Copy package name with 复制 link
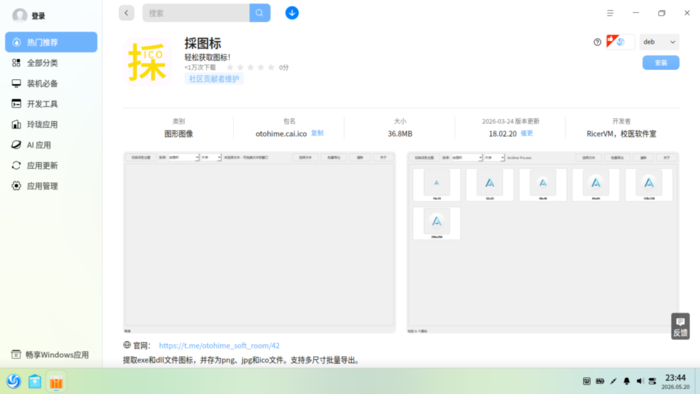Image resolution: width=700 pixels, height=394 pixels. click(317, 133)
